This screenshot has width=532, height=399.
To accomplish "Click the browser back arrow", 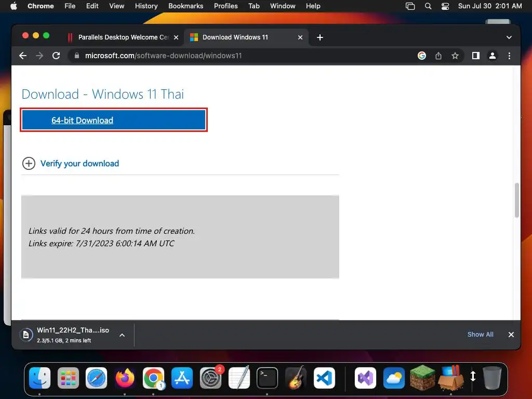I will [23, 56].
